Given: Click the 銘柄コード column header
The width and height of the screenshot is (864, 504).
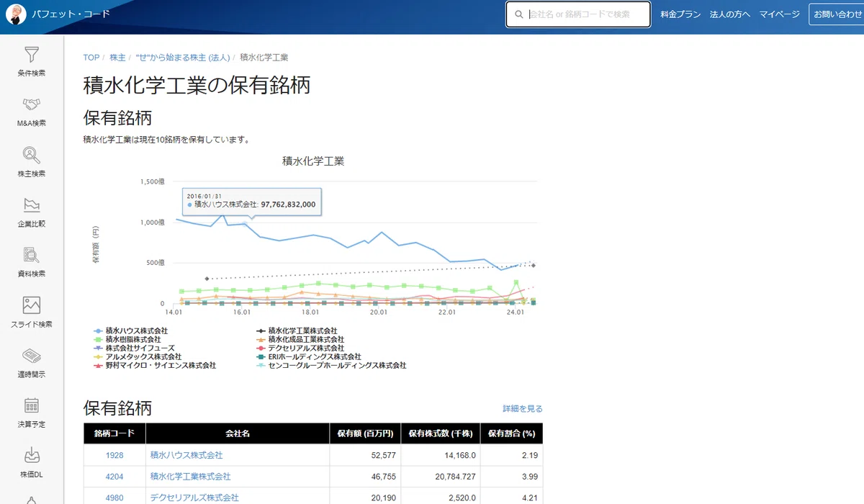Looking at the screenshot, I should (114, 433).
